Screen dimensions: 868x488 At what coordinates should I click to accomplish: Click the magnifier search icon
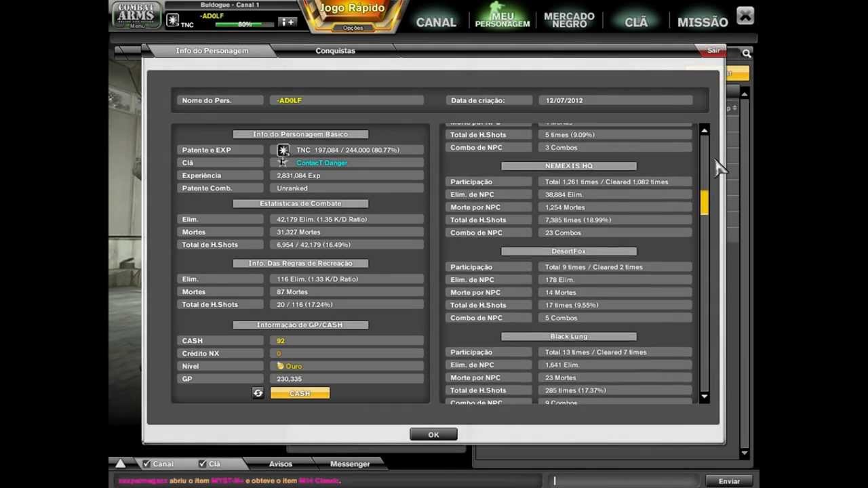[747, 53]
